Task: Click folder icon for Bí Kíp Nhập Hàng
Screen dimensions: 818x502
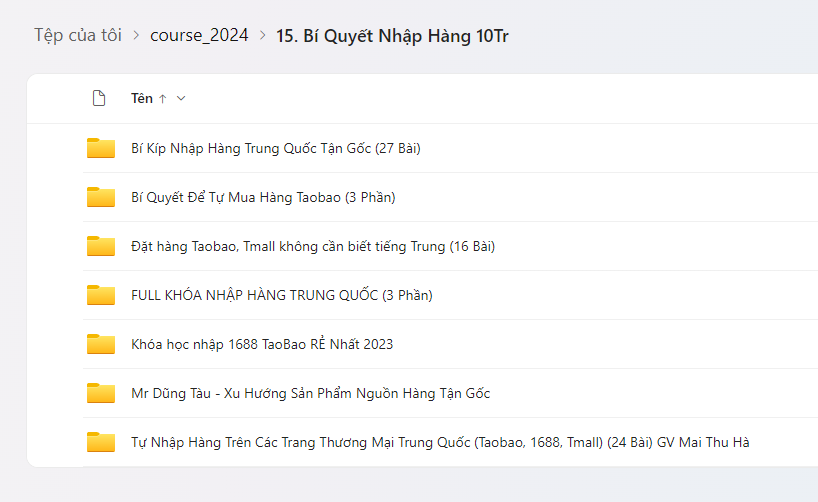Action: click(101, 149)
